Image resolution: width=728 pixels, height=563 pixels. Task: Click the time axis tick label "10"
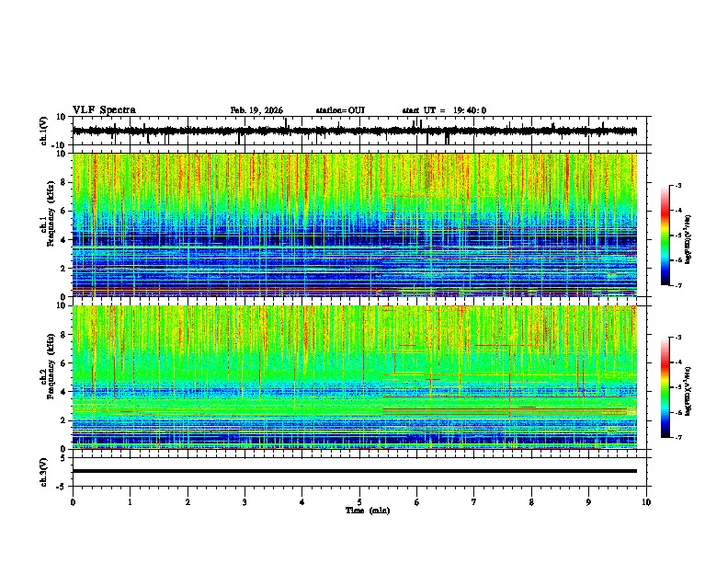[x=646, y=502]
